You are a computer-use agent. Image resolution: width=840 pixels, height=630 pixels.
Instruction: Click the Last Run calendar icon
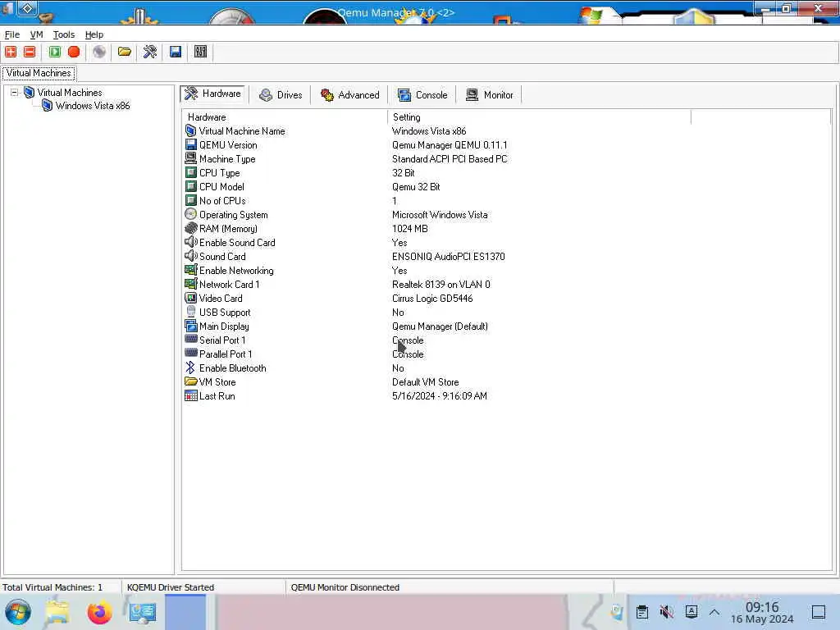tap(190, 396)
